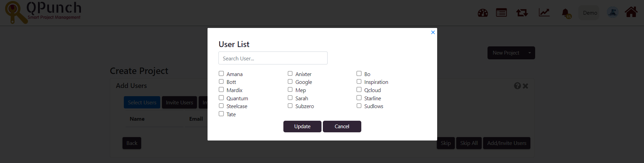
Task: Click the help question mark icon
Action: tap(517, 86)
